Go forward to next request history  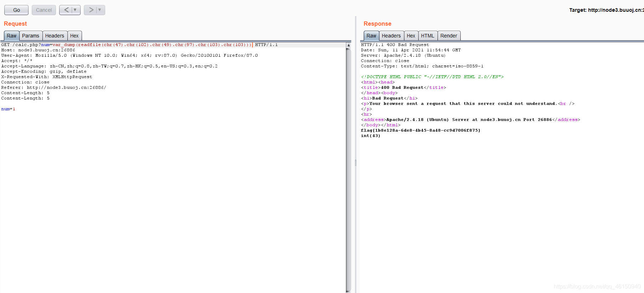91,10
